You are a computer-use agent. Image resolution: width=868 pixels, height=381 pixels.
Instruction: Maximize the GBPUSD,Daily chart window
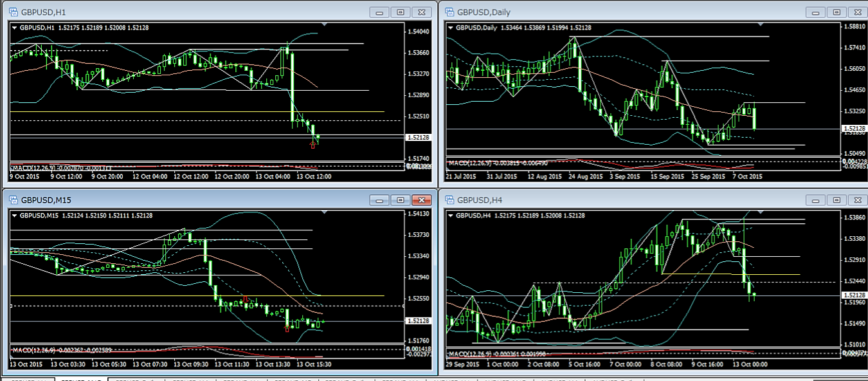[836, 12]
